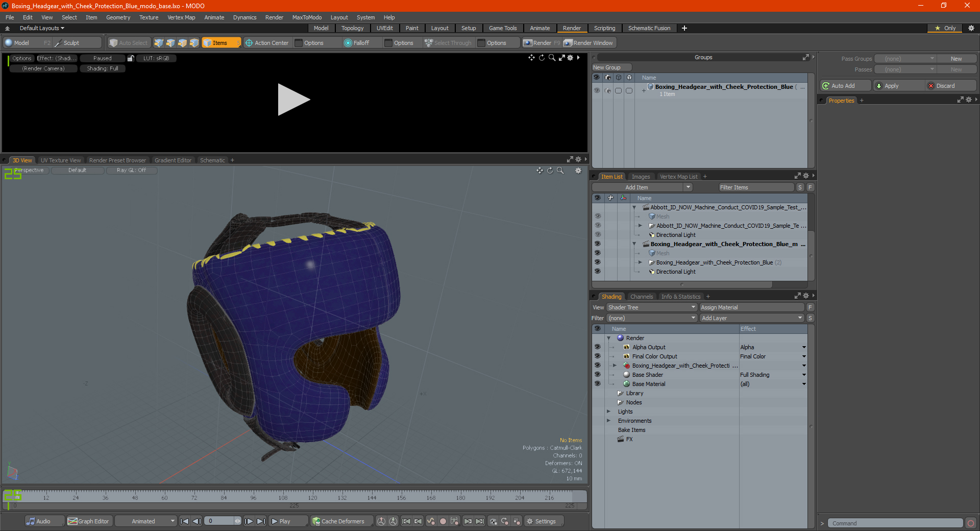Viewport: 980px width, 531px height.
Task: Toggle visibility of Boxing_Headgear group in Groups panel
Action: coord(597,90)
